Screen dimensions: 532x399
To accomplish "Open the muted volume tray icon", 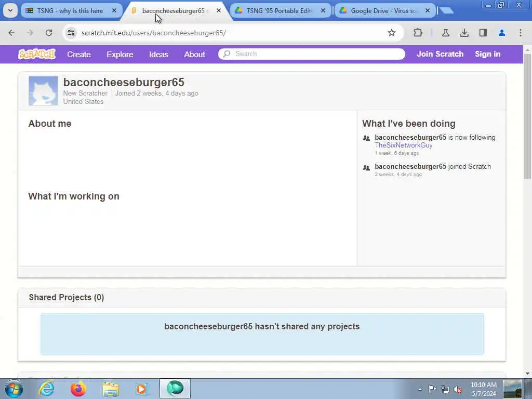I will [x=458, y=389].
